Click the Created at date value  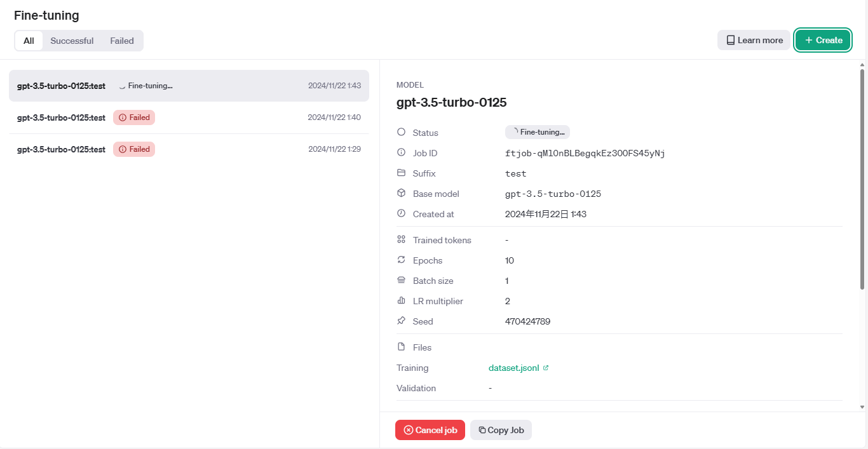coord(545,214)
